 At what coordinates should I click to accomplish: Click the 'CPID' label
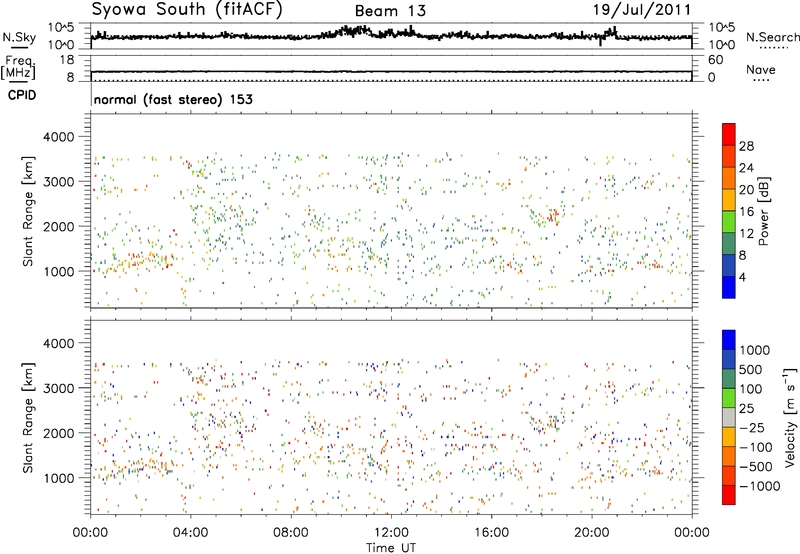pyautogui.click(x=22, y=95)
